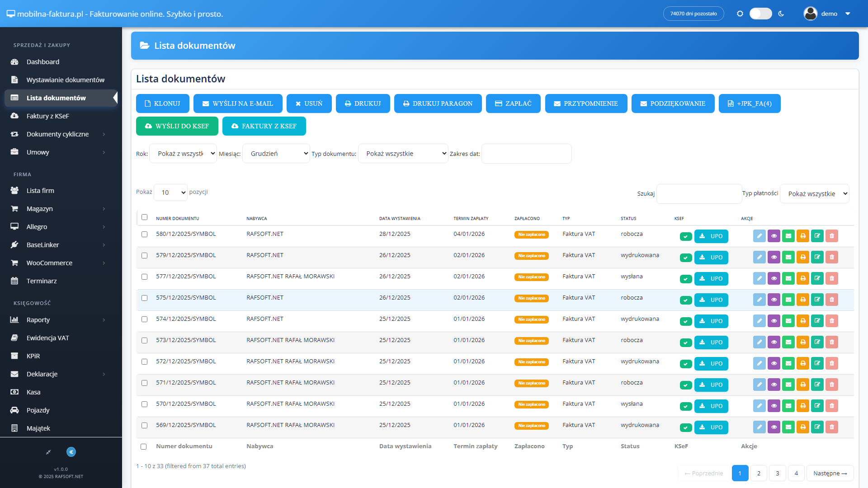
Task: Tick the select-all checkbox in table header
Action: click(144, 217)
